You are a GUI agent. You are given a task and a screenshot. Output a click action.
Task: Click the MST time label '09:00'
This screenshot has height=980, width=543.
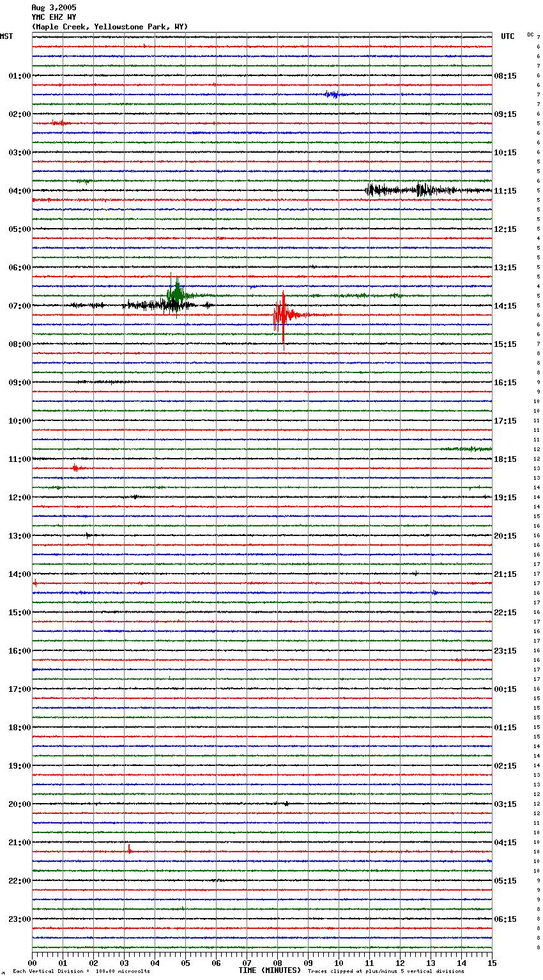[x=20, y=383]
